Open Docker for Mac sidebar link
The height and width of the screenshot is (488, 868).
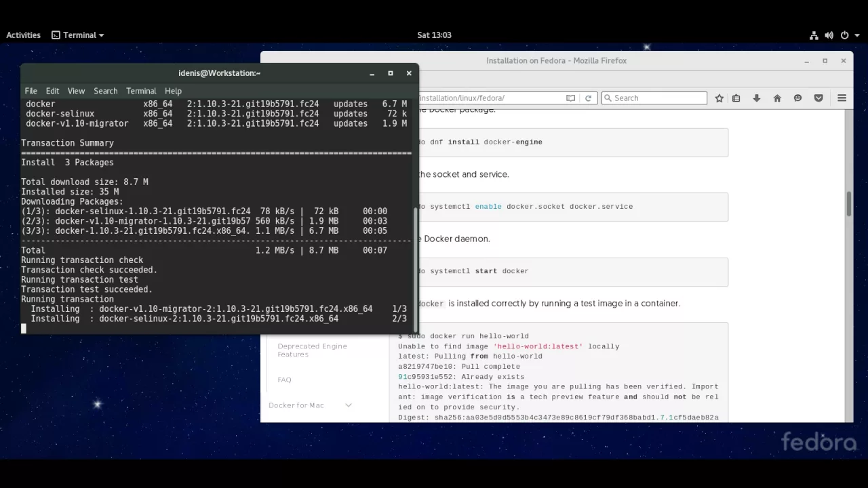point(296,405)
